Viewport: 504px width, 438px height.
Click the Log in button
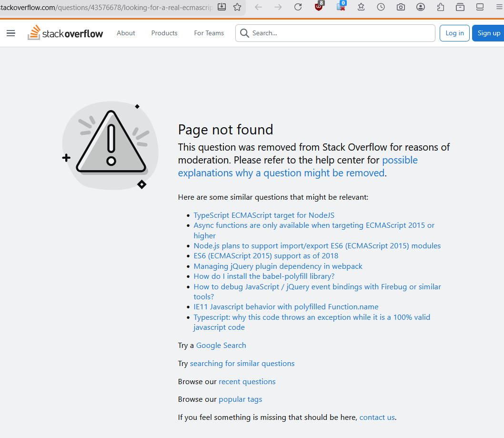[454, 33]
